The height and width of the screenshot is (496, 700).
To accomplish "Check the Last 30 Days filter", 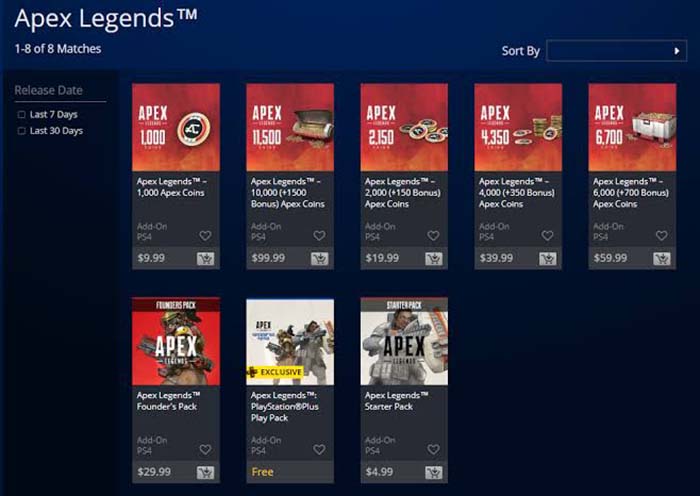I will [21, 131].
